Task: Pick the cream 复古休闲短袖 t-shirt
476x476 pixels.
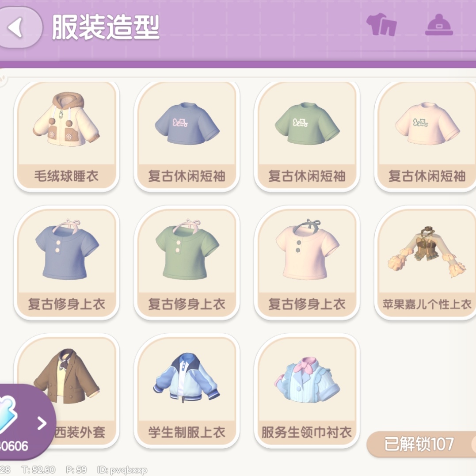Action: 426,136
